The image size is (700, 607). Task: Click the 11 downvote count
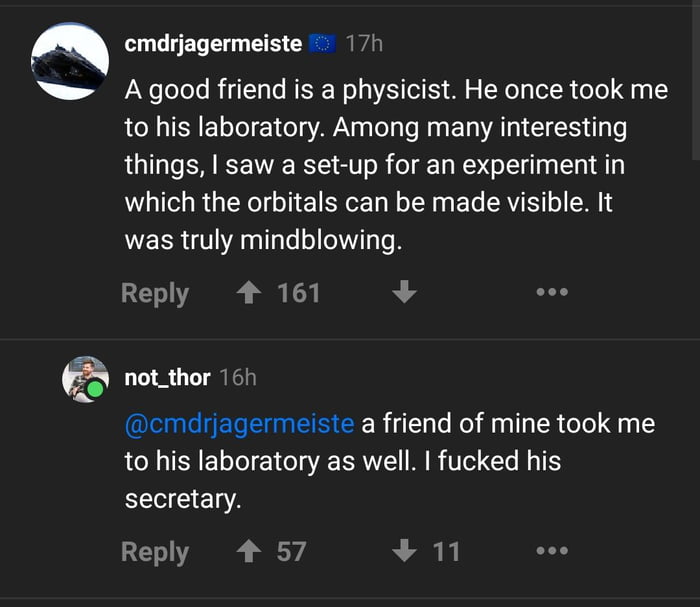pos(446,551)
